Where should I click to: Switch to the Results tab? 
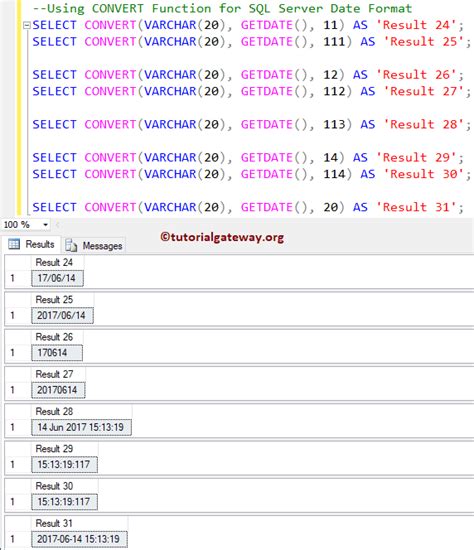click(32, 244)
